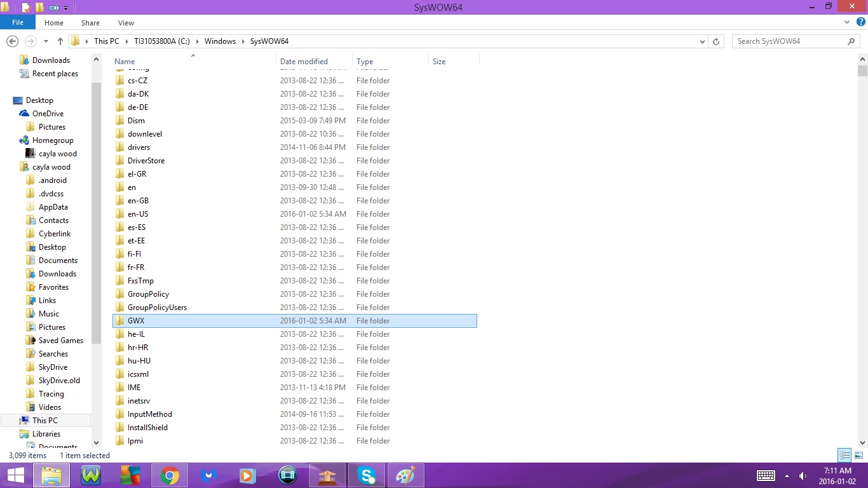Image resolution: width=868 pixels, height=488 pixels.
Task: Open the .android folder in sidebar
Action: coord(52,180)
